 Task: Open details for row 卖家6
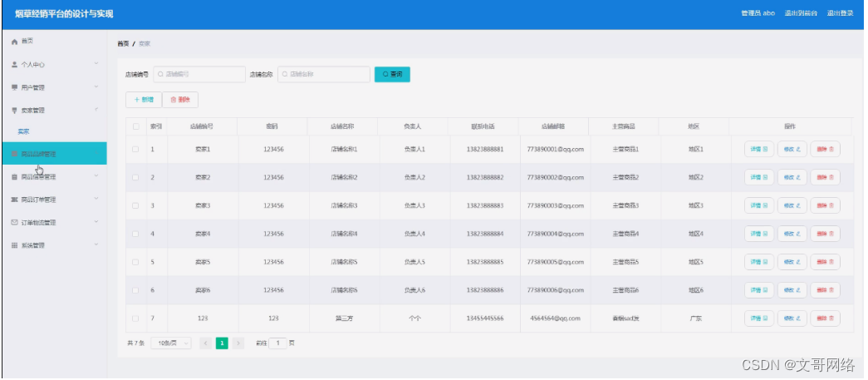759,290
